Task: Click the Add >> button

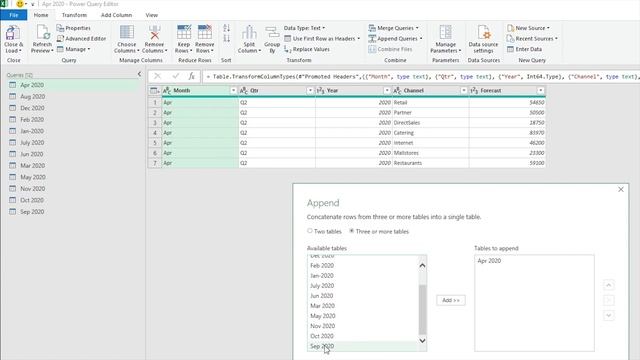Action: tap(451, 300)
